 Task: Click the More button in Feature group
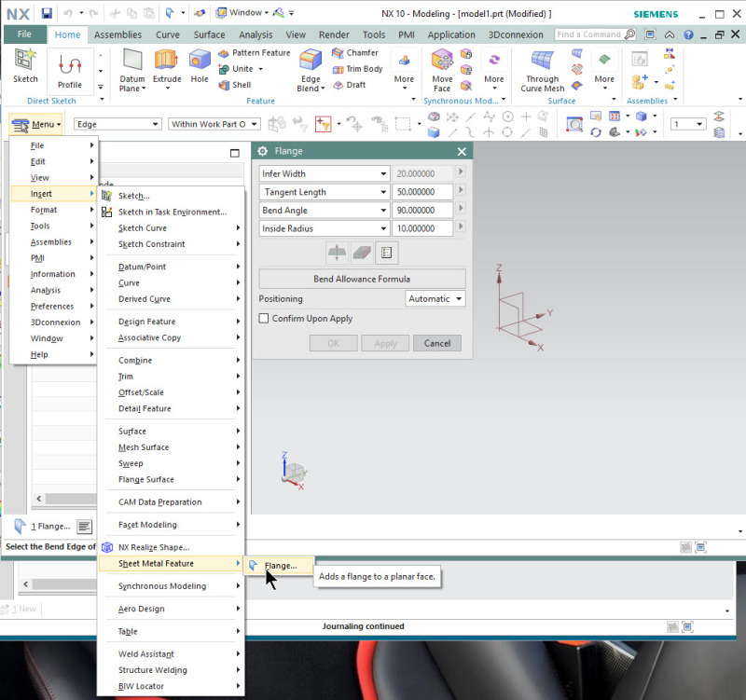[x=404, y=71]
